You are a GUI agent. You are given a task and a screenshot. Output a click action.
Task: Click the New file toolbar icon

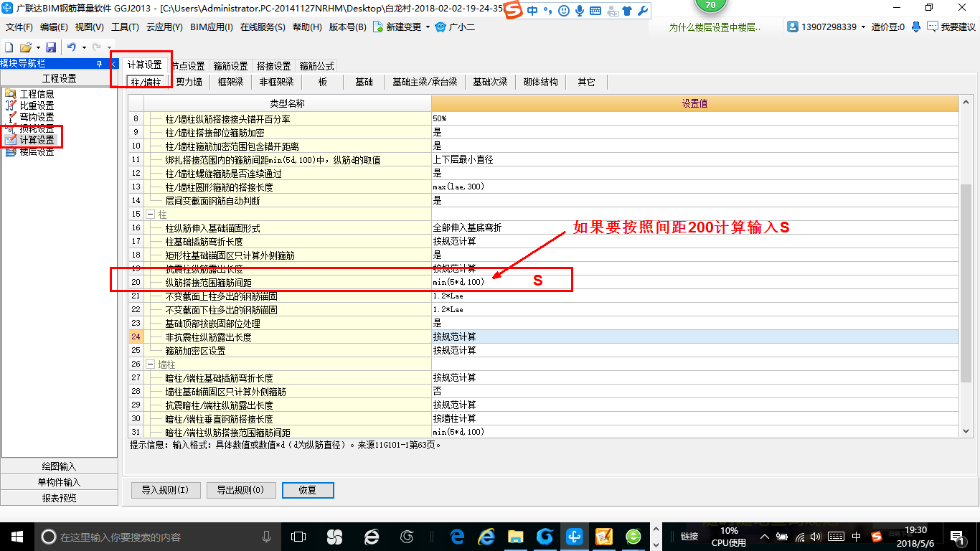coord(9,47)
